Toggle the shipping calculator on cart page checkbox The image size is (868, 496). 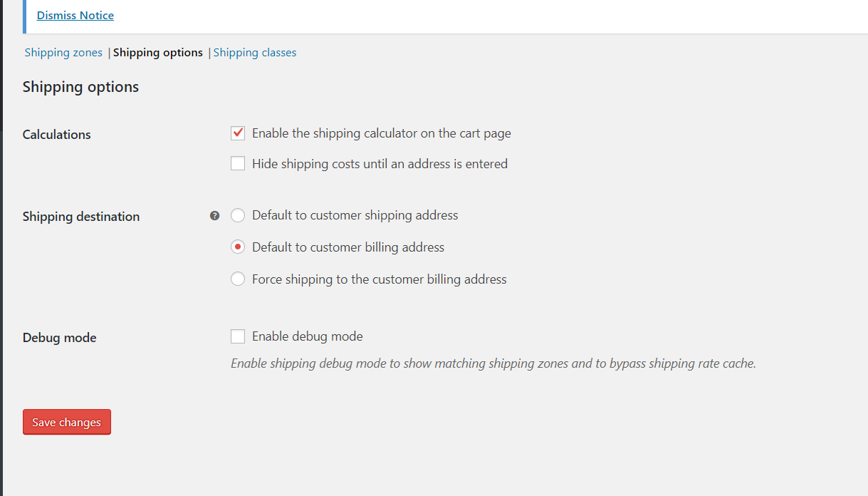point(238,133)
